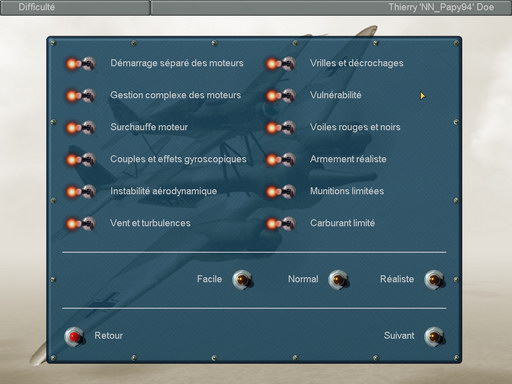The height and width of the screenshot is (384, 512).
Task: Disable the Surchauffe moteur switch
Action: 80,127
